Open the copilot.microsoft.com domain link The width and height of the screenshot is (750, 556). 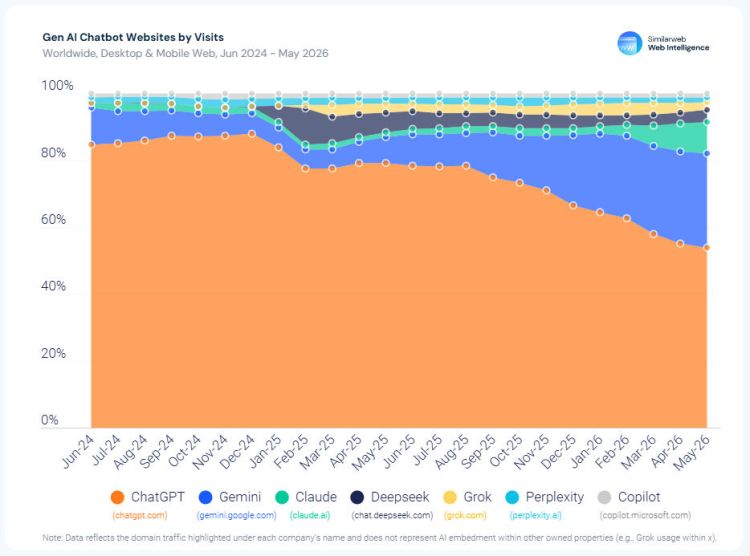(x=645, y=515)
